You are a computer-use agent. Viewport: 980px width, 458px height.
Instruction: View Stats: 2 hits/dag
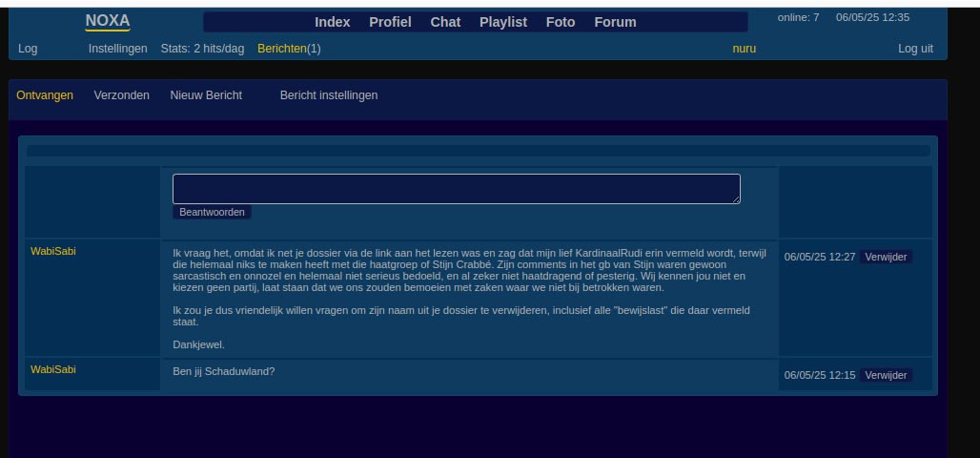coord(202,48)
